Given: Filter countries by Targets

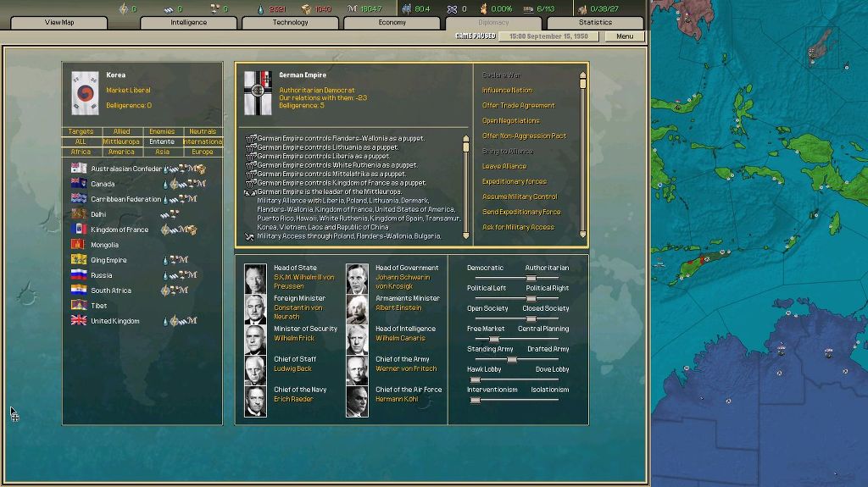Looking at the screenshot, I should (81, 132).
